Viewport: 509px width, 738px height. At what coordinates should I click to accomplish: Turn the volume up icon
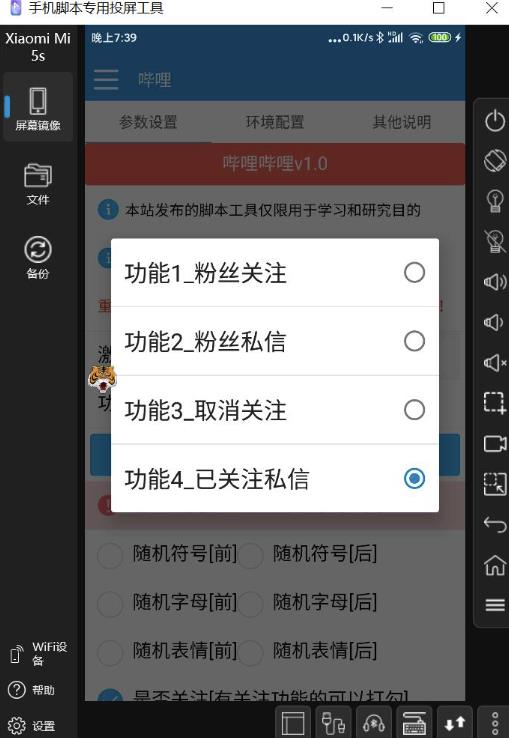click(x=495, y=282)
